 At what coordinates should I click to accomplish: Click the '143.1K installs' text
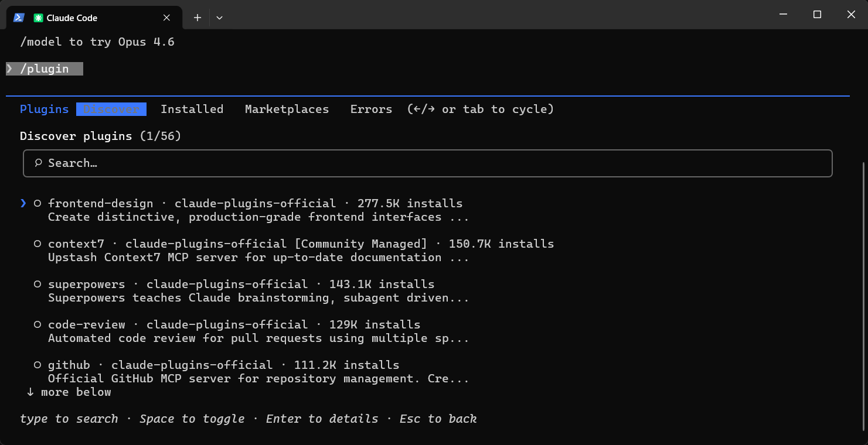[382, 284]
